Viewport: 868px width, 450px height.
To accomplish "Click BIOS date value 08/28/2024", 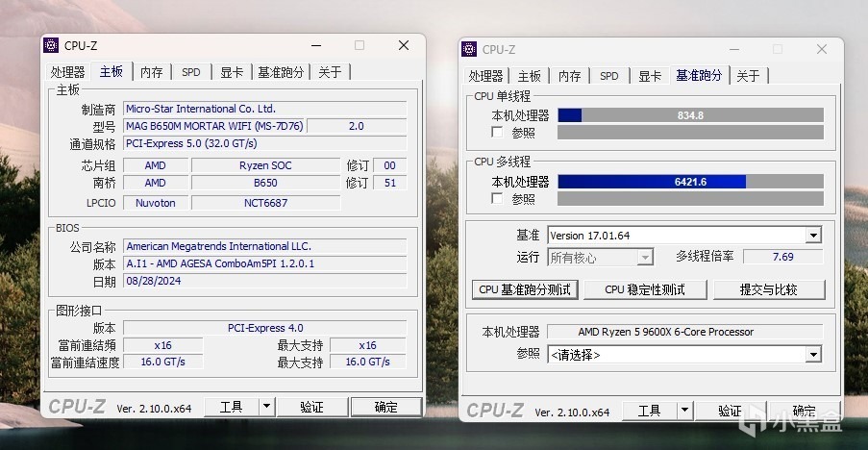I will pos(264,281).
